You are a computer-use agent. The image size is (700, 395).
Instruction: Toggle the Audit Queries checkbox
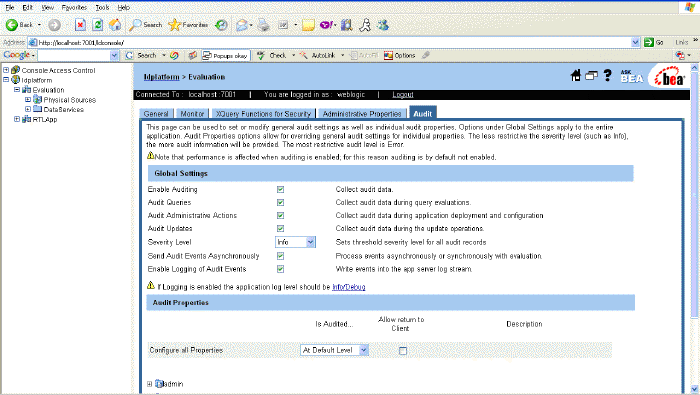[x=280, y=203]
